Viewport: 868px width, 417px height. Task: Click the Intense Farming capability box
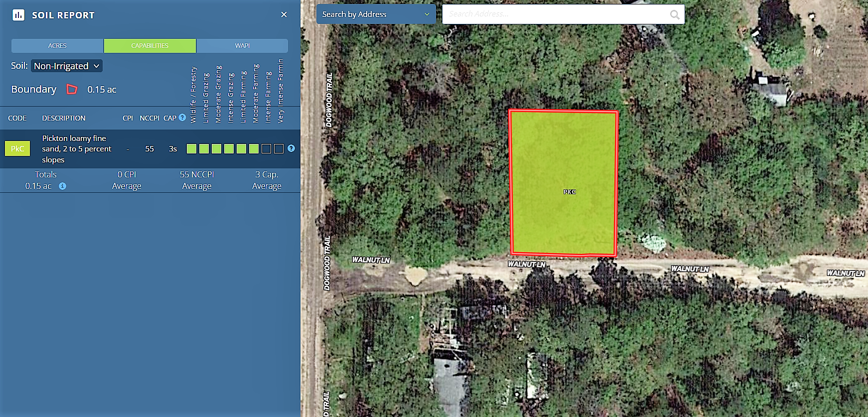coord(266,148)
